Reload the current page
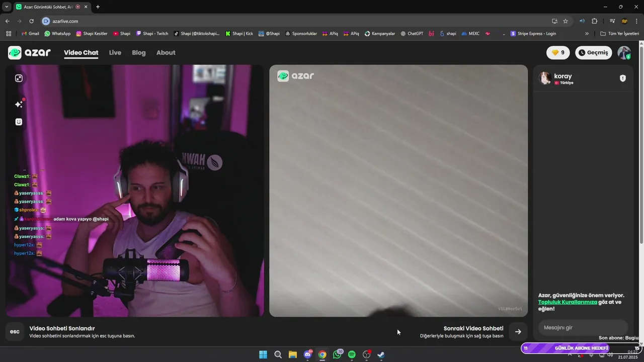 coord(31,21)
